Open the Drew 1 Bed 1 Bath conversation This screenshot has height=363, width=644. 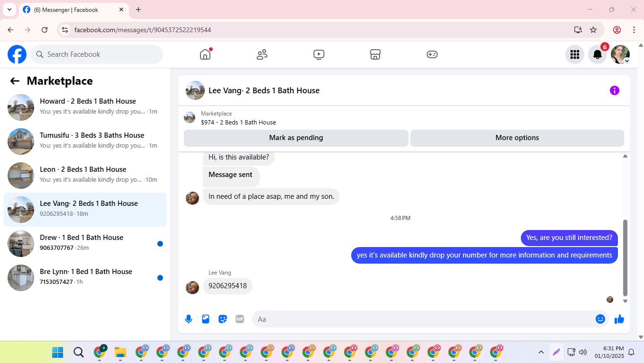(x=85, y=244)
